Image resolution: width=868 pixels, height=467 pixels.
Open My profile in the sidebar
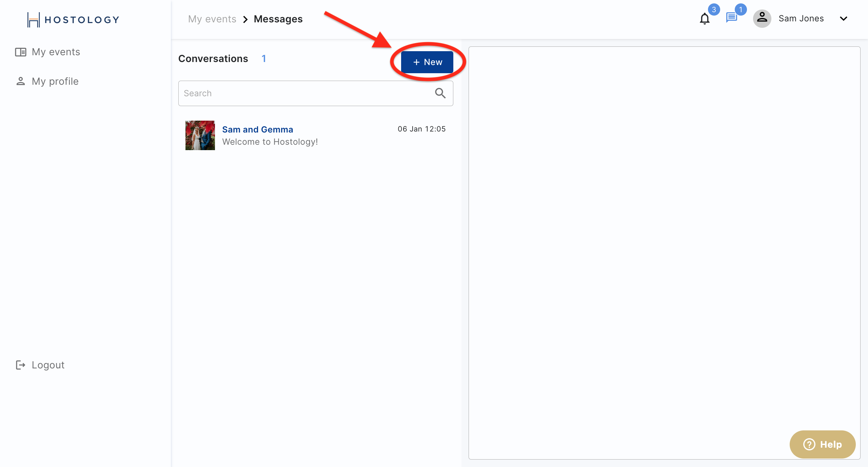(x=47, y=81)
